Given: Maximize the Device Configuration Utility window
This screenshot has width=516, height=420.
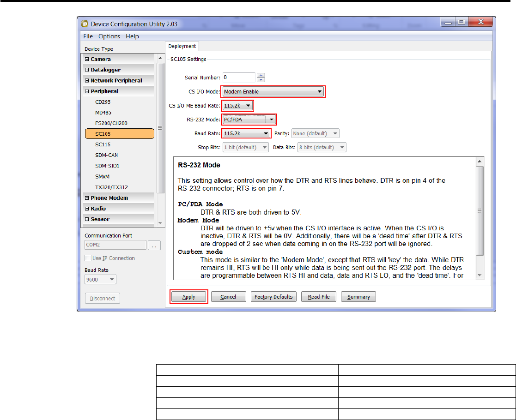Looking at the screenshot, I should click(461, 22).
